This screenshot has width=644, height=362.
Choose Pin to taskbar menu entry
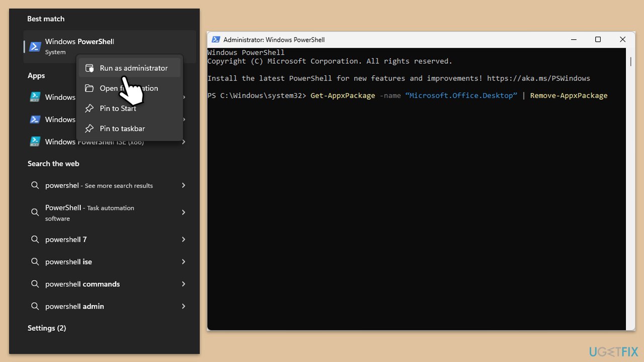point(122,129)
